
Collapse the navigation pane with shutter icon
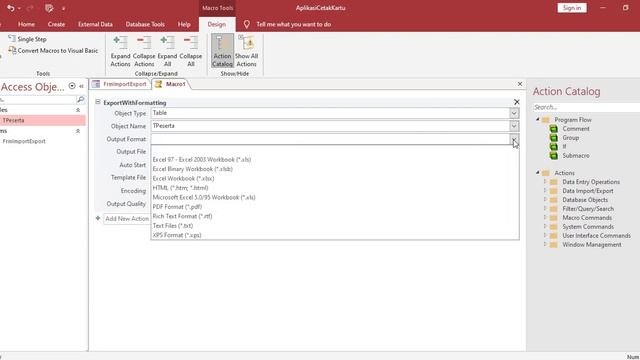pos(82,86)
